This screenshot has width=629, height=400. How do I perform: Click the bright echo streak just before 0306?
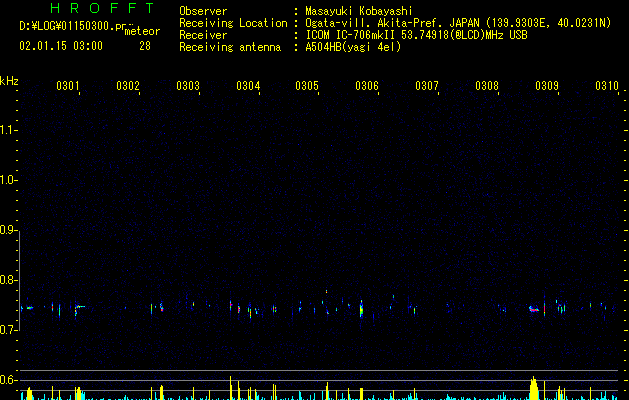(361, 309)
